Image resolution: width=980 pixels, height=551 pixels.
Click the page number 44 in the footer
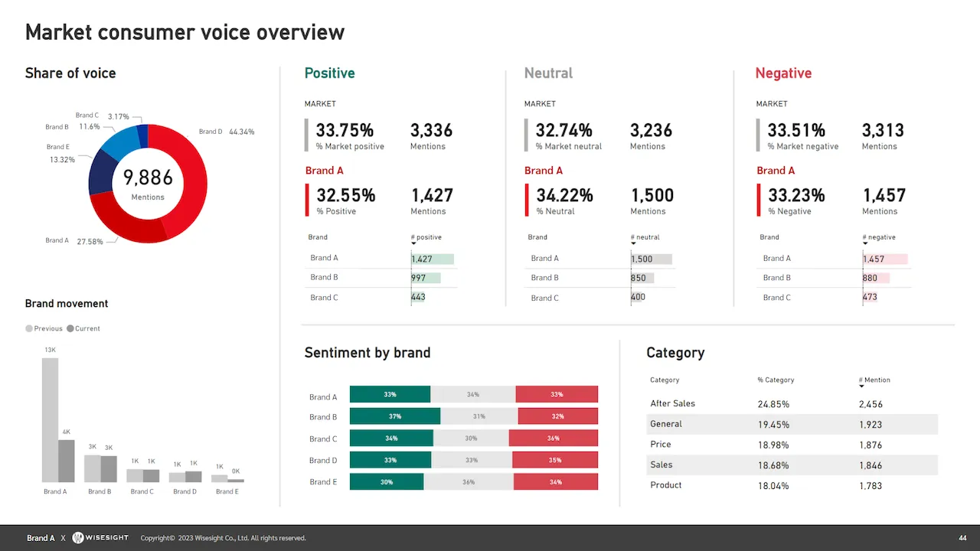(962, 538)
